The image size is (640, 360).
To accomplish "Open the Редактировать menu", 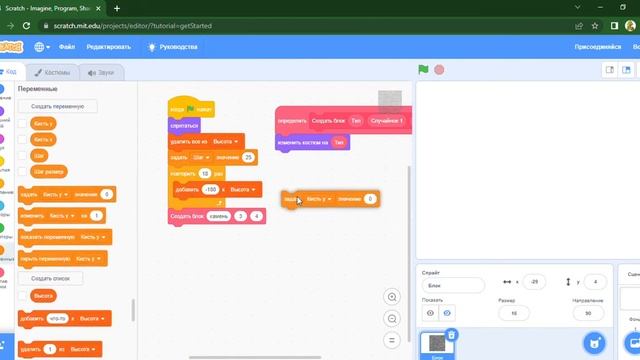I will pyautogui.click(x=109, y=47).
